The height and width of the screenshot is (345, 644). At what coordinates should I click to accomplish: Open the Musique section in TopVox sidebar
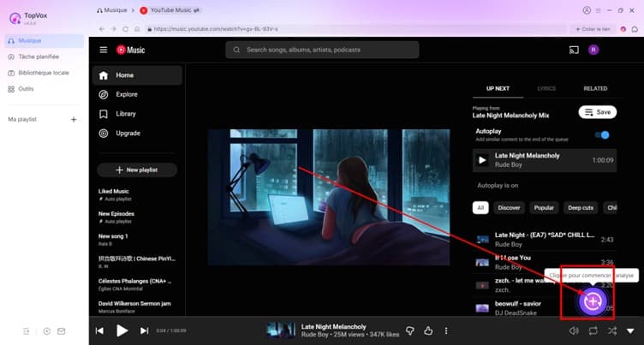click(44, 40)
